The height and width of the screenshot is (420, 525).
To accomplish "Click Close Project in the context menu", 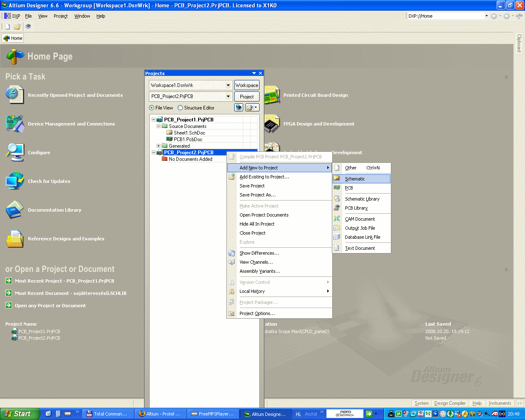I will [279, 233].
